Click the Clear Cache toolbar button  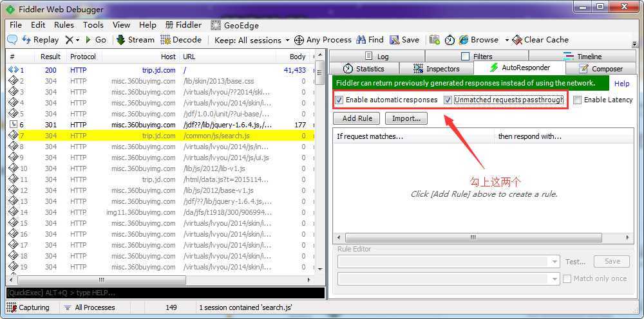click(540, 40)
